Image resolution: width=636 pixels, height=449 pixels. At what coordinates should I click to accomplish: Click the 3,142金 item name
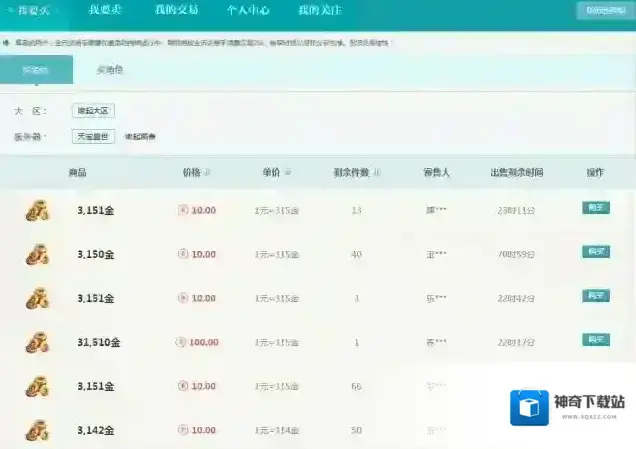(96, 430)
